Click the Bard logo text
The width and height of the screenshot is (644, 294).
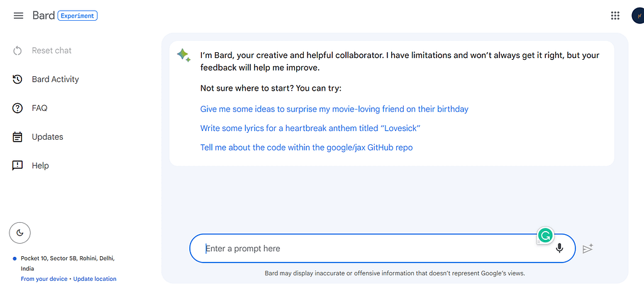[43, 16]
